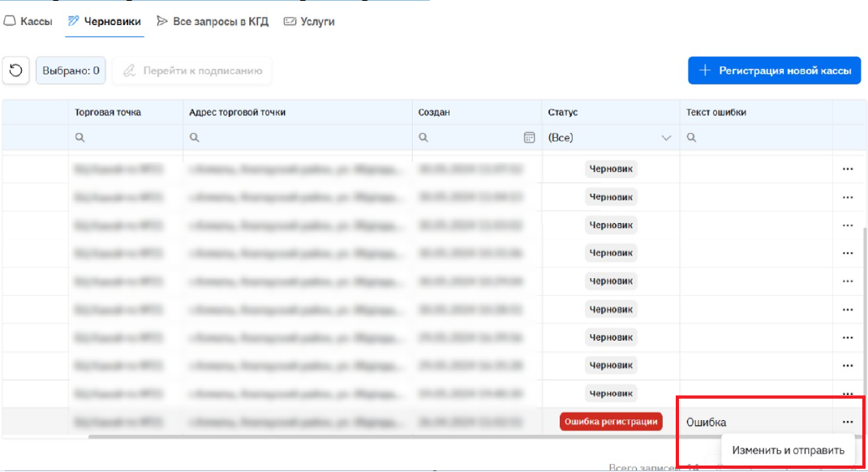This screenshot has width=868, height=472.
Task: Click Регистрация новой кассы button
Action: (x=773, y=71)
